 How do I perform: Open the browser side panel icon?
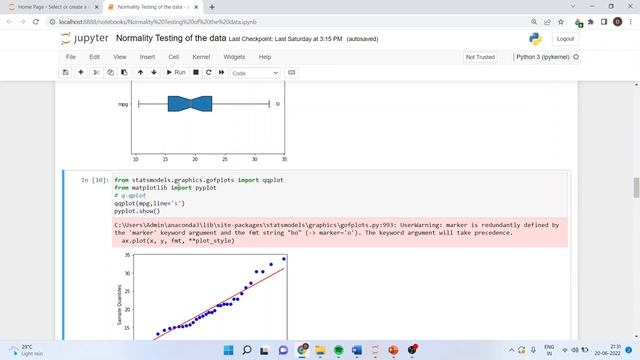(604, 22)
